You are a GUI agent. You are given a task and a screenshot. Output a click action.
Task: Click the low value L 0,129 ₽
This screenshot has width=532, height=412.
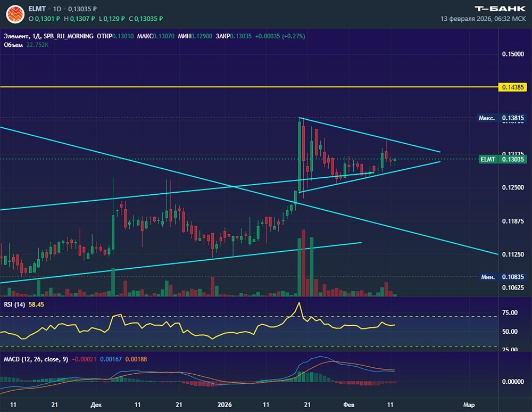click(112, 19)
